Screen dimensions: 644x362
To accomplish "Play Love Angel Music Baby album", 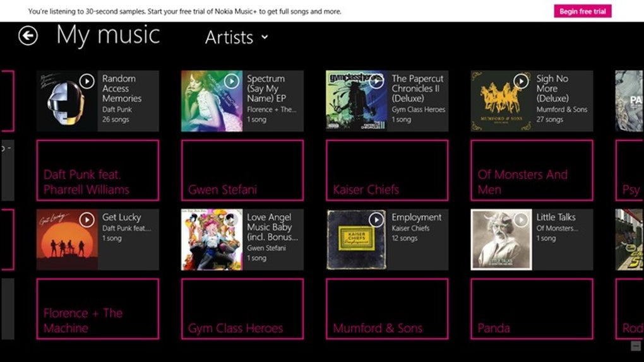I will pyautogui.click(x=232, y=219).
